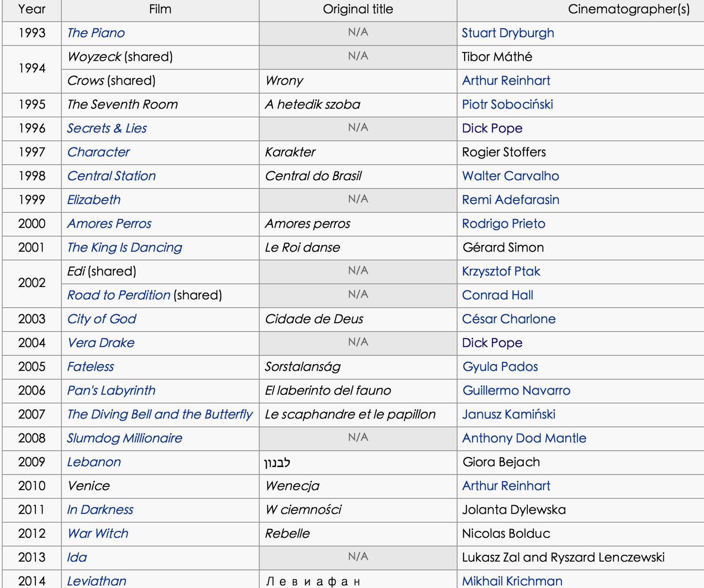Open Leviathan film link

(x=97, y=581)
